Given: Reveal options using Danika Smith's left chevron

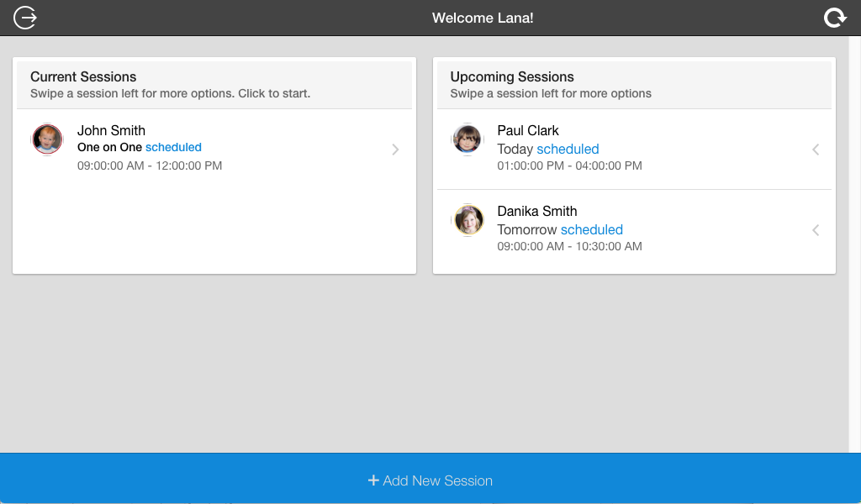Looking at the screenshot, I should pyautogui.click(x=815, y=230).
